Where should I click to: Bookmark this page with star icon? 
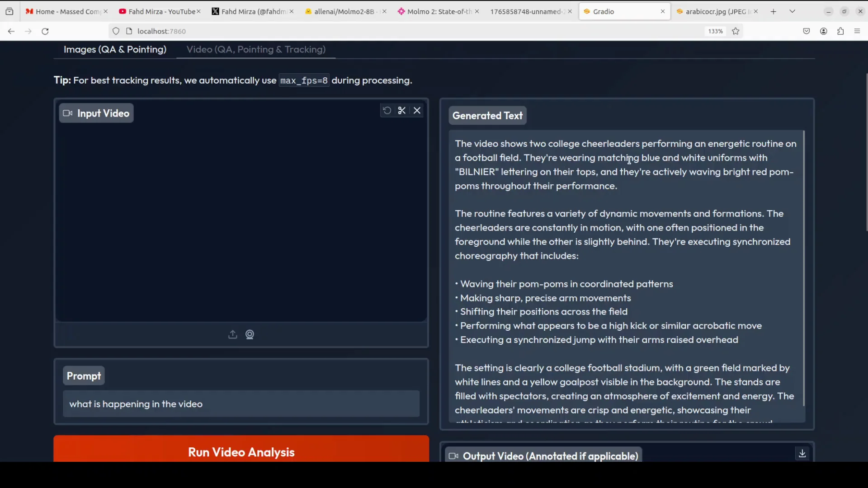pos(736,31)
